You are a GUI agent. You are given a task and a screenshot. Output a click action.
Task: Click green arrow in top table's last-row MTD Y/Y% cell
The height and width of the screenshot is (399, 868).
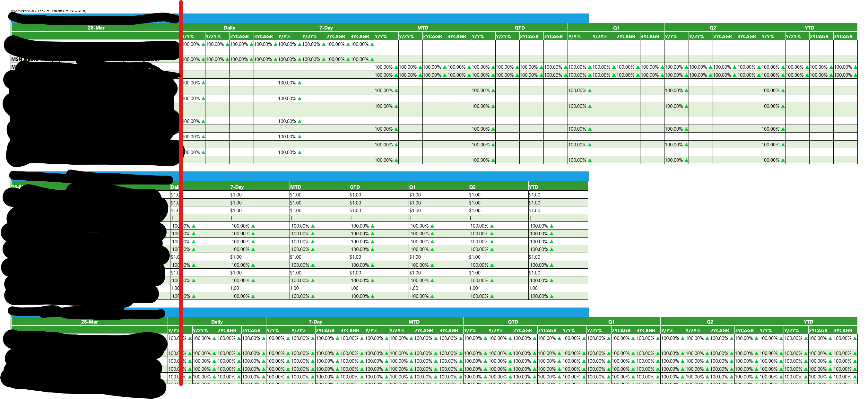click(396, 160)
